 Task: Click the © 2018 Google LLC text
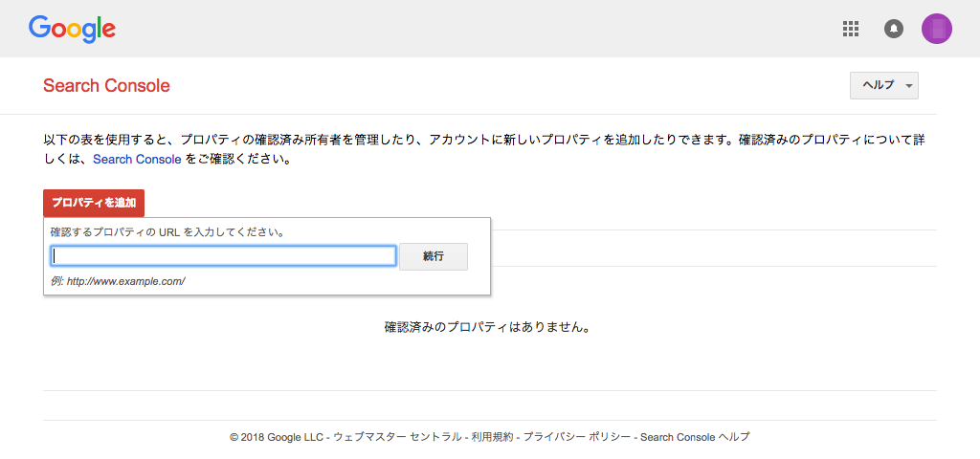(x=277, y=437)
